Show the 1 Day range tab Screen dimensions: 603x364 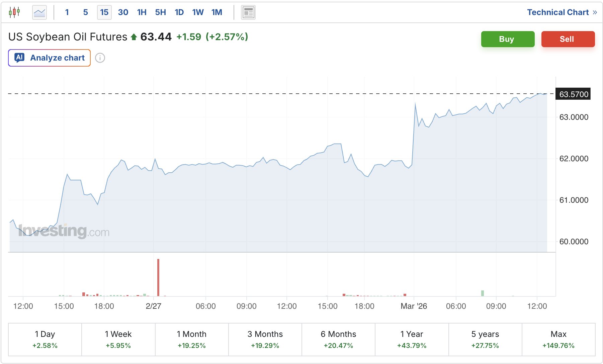45,339
